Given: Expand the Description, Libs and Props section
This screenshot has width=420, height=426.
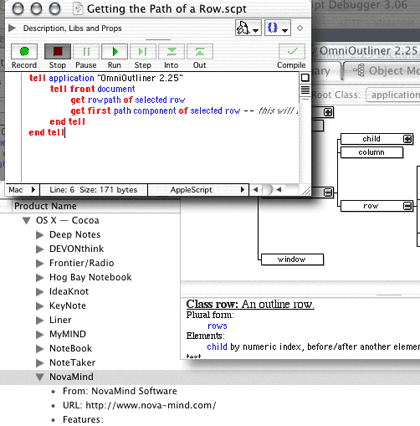Looking at the screenshot, I should 12,28.
